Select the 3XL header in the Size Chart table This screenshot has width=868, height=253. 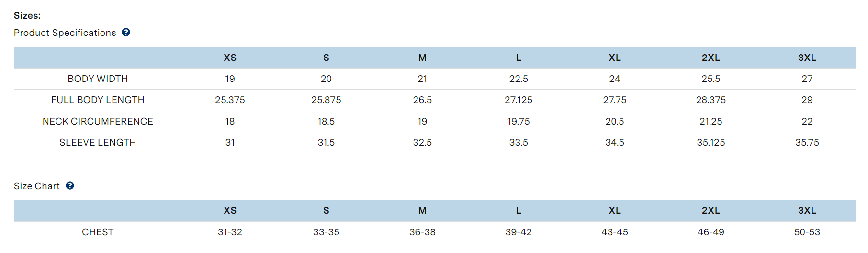tap(807, 210)
